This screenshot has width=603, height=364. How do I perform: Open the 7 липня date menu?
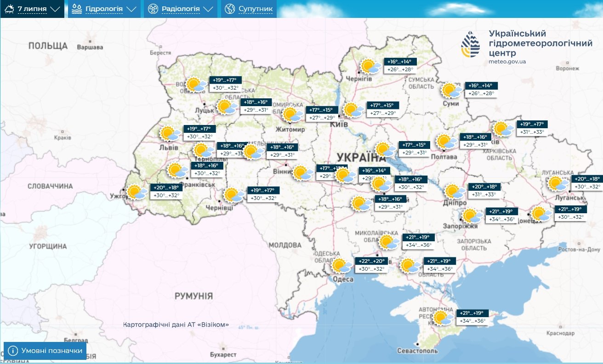(32, 9)
